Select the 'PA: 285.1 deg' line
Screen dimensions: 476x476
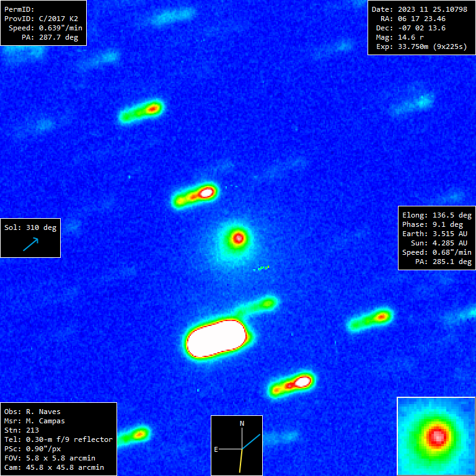click(443, 262)
